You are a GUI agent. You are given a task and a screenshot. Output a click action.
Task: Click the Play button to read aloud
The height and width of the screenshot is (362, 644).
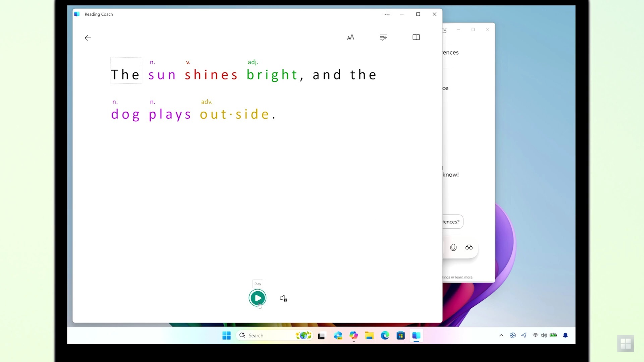pos(258,298)
